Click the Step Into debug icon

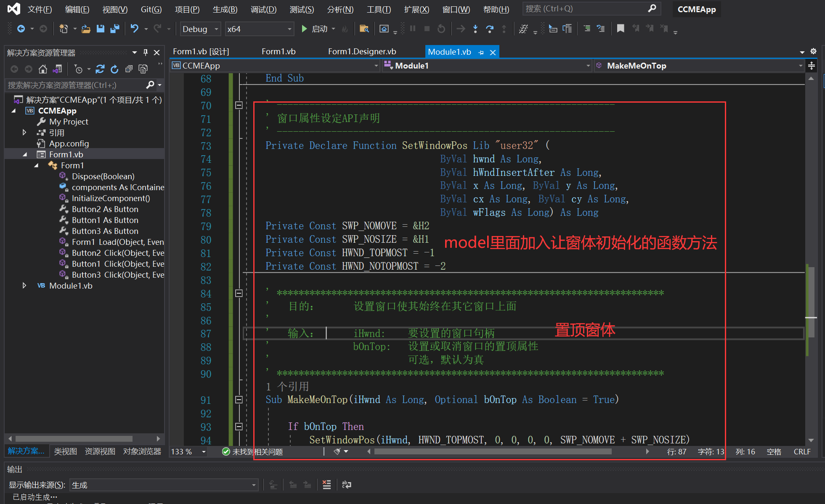click(x=475, y=29)
